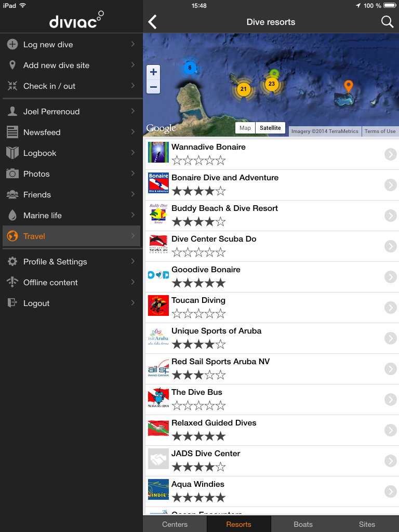Open details chevron for Gooodive Bonaire

tap(391, 277)
